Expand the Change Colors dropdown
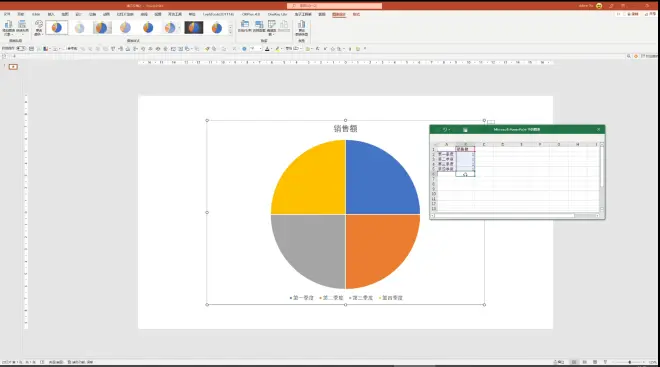This screenshot has height=367, width=660. [39, 28]
